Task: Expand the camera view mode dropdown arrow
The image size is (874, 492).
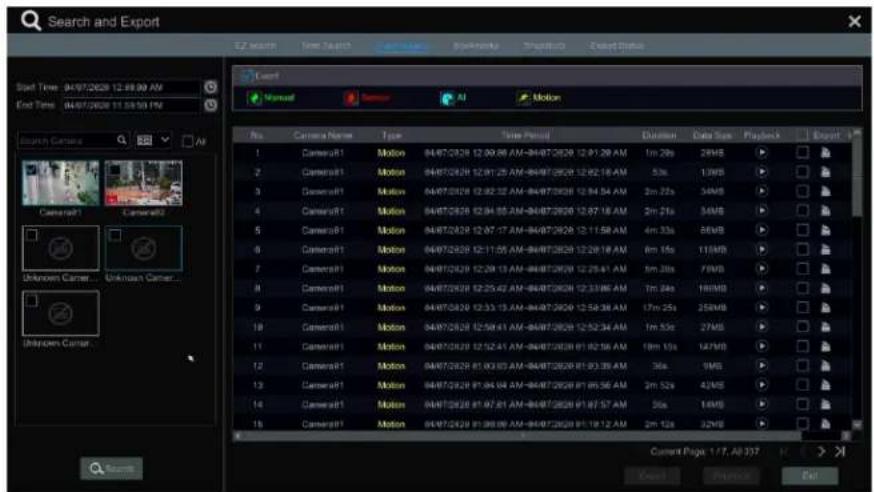Action: click(165, 140)
